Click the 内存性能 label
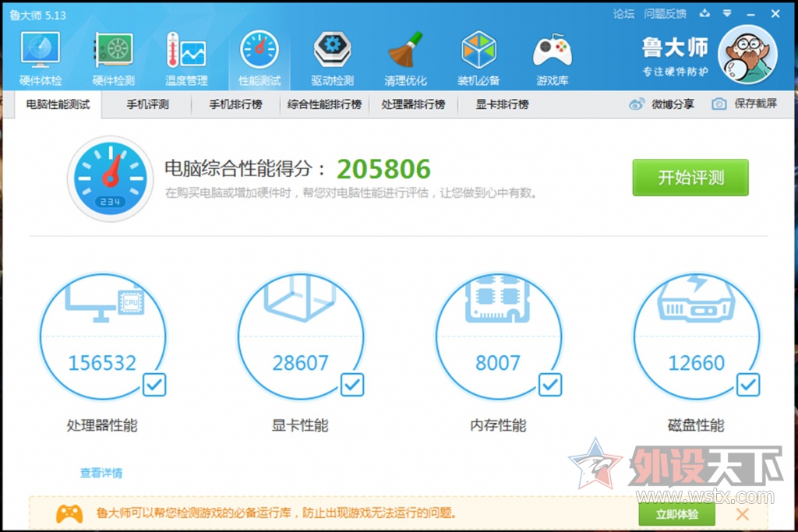The height and width of the screenshot is (532, 798). [498, 425]
